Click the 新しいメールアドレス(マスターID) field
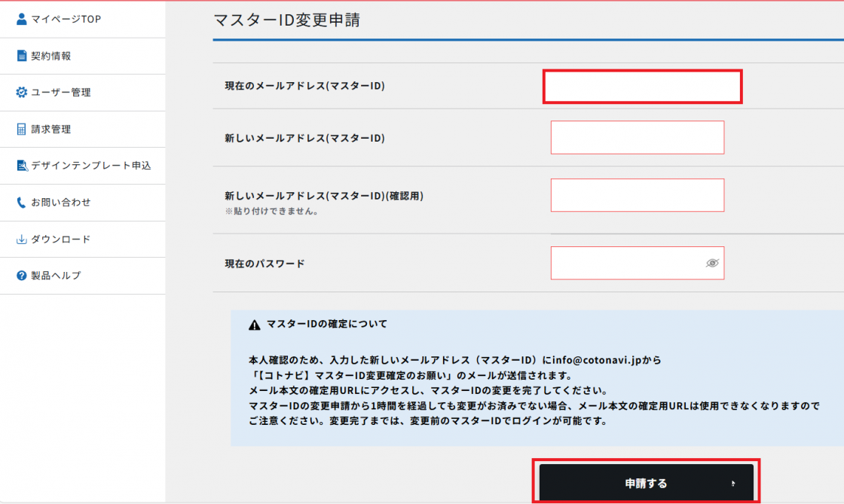 point(638,137)
